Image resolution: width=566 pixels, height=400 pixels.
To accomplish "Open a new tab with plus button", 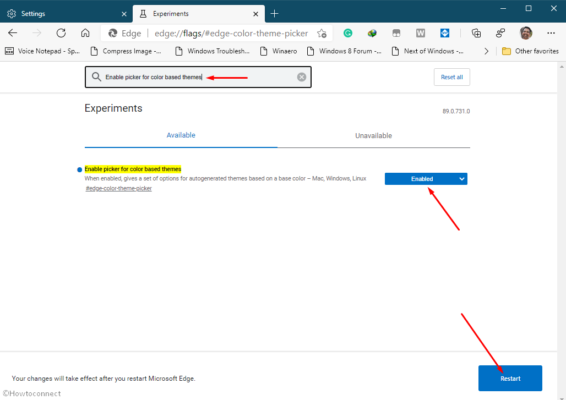I will coord(274,14).
